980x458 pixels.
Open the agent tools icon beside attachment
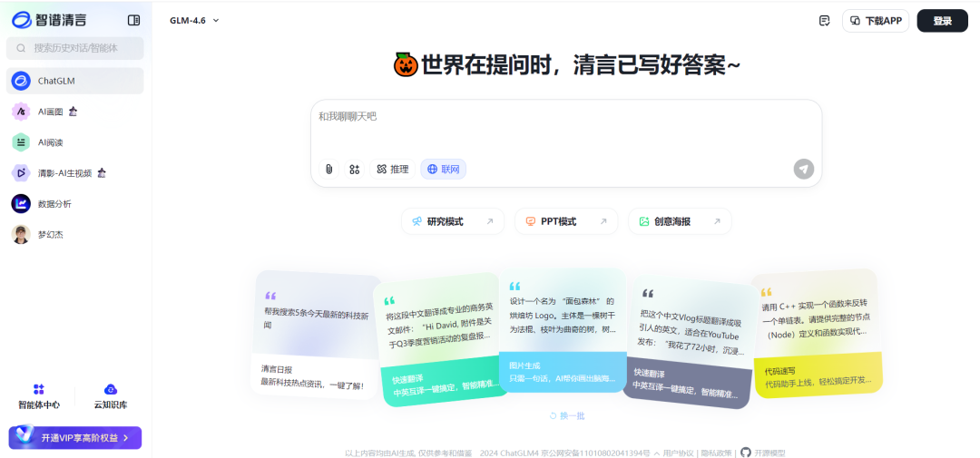tap(355, 169)
